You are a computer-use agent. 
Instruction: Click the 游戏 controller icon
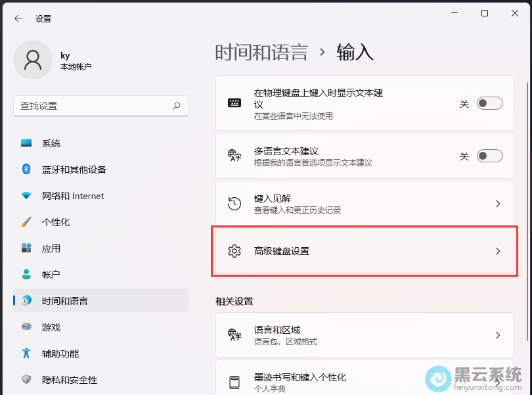tap(26, 327)
